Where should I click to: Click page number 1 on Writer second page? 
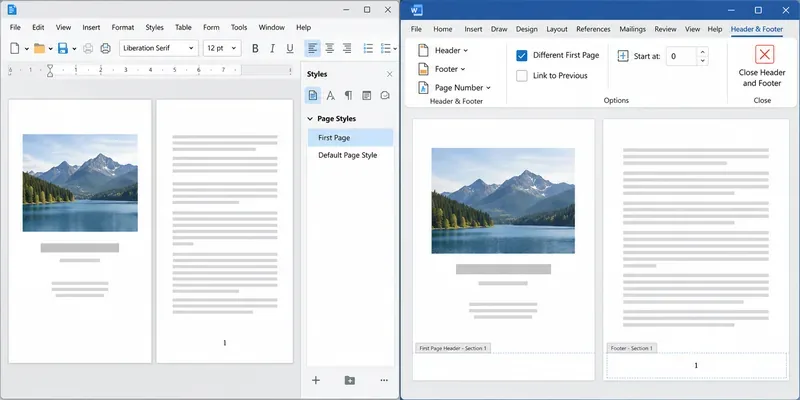tap(224, 343)
